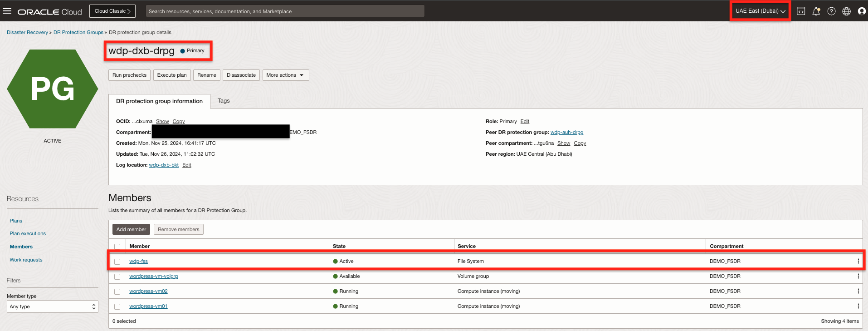The height and width of the screenshot is (331, 868).
Task: Open peer group wdp-auh-drpg link
Action: pos(567,132)
